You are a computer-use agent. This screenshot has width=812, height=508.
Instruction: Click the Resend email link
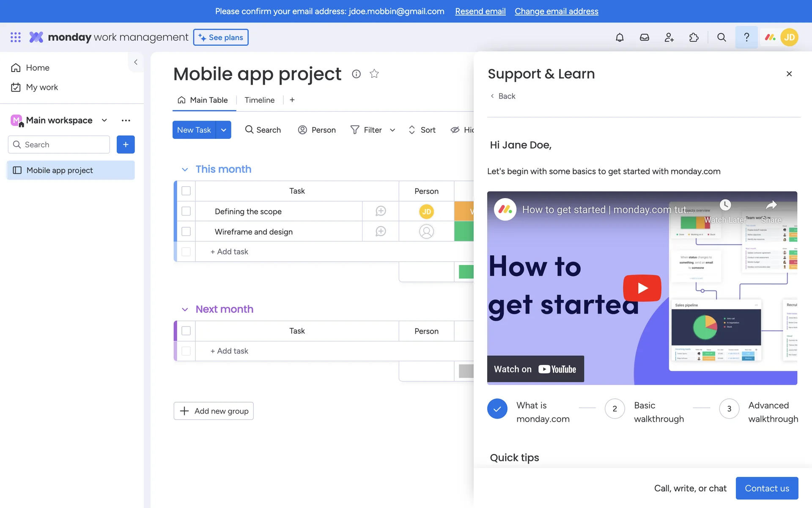click(x=480, y=11)
